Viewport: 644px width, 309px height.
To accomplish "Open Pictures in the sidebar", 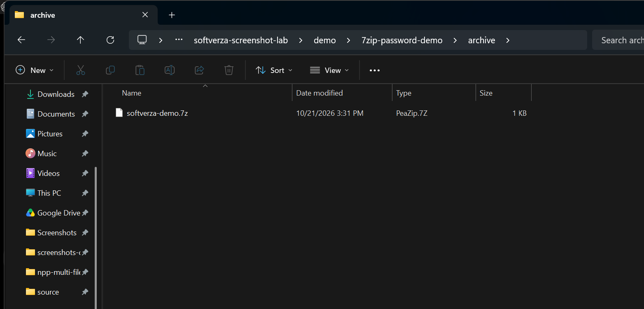I will (x=50, y=134).
